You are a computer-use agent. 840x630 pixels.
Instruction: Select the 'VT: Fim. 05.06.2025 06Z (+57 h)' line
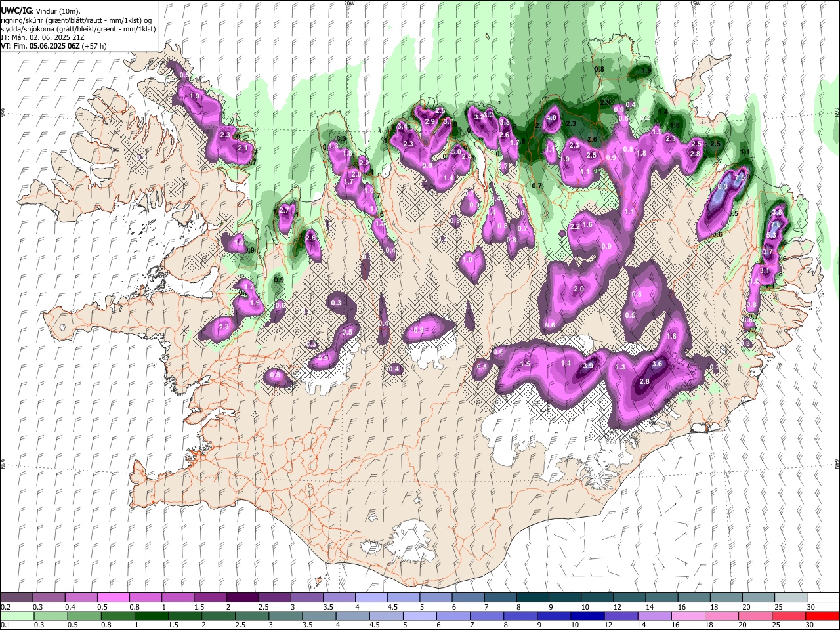pyautogui.click(x=54, y=46)
